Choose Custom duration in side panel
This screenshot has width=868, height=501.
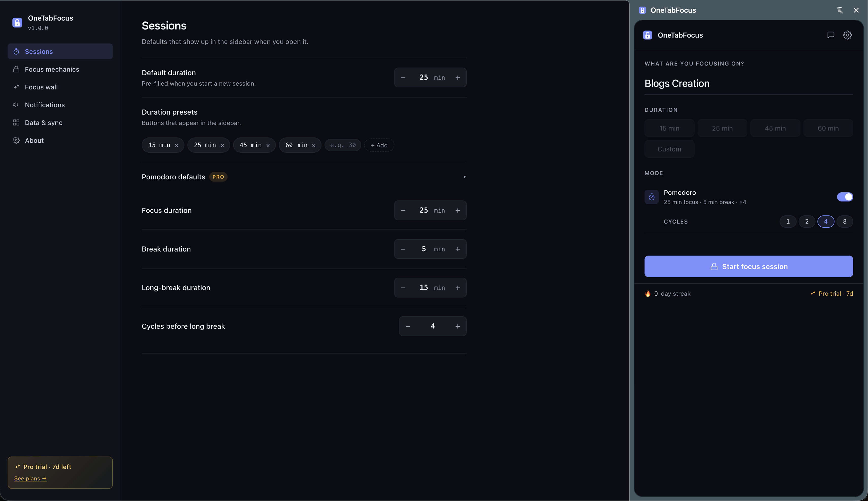coord(669,149)
